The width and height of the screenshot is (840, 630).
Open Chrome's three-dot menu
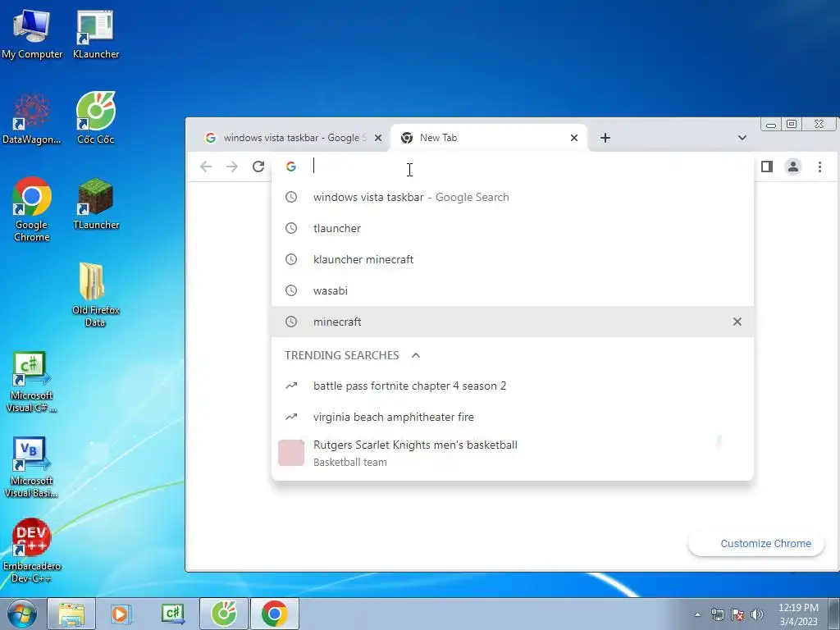pyautogui.click(x=819, y=167)
